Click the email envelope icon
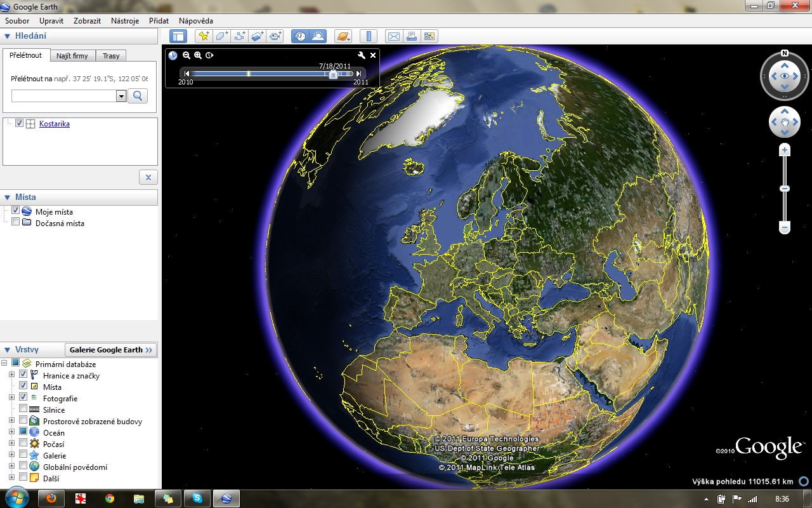 (x=394, y=36)
